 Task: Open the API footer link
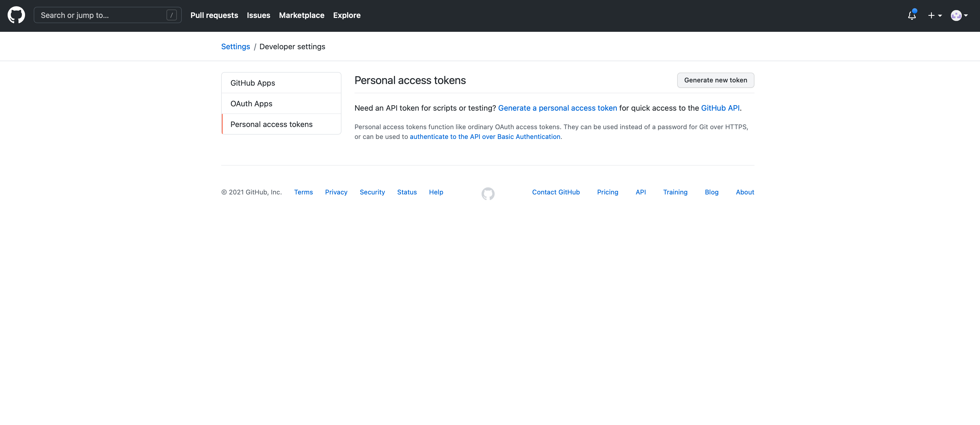pos(641,192)
